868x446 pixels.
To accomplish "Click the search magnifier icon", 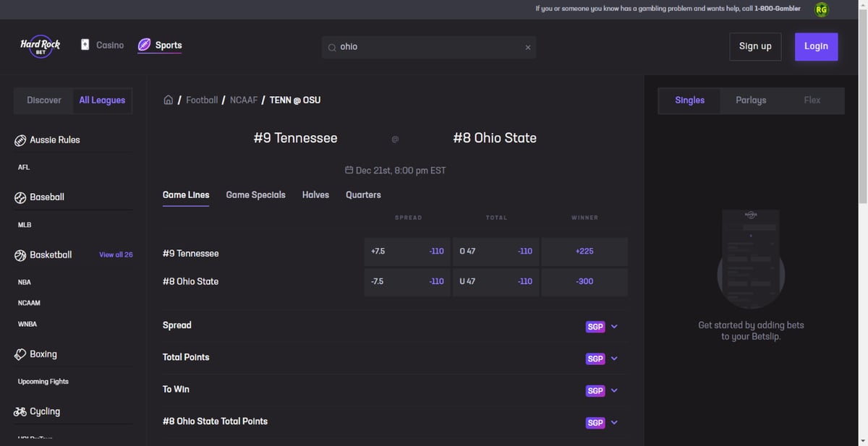I will pyautogui.click(x=332, y=47).
